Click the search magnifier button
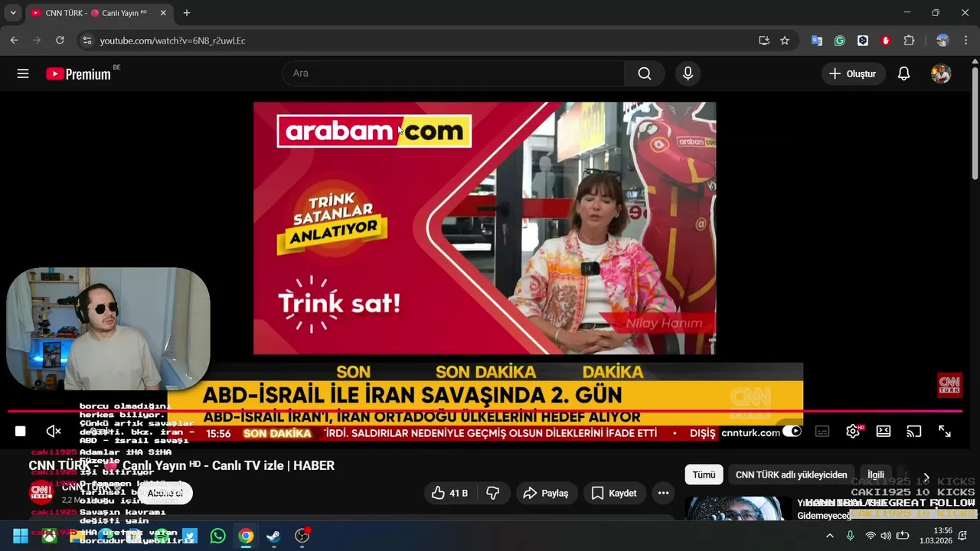 tap(645, 73)
